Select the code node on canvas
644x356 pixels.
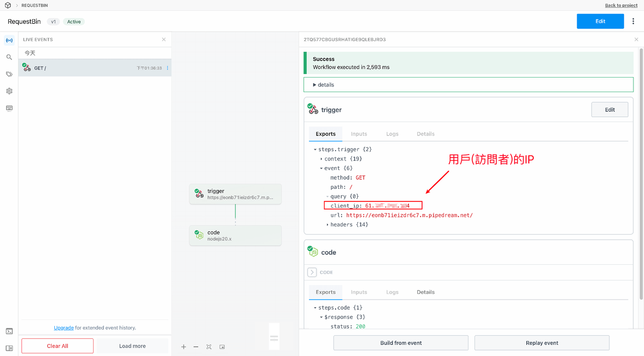click(235, 235)
